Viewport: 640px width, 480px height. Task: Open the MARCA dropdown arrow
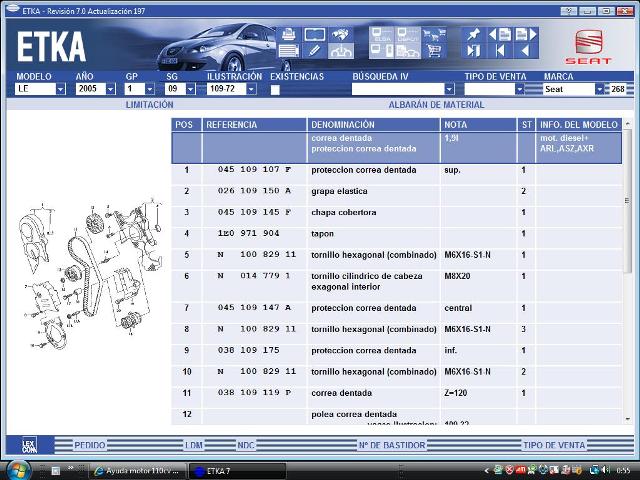pos(599,89)
